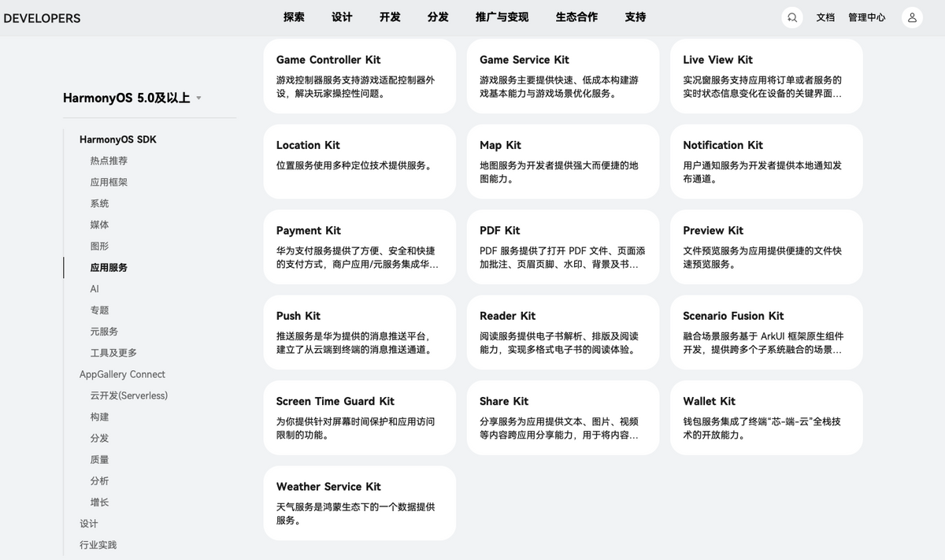Open the Push Kit card
Image resolution: width=945 pixels, height=560 pixels.
[360, 332]
